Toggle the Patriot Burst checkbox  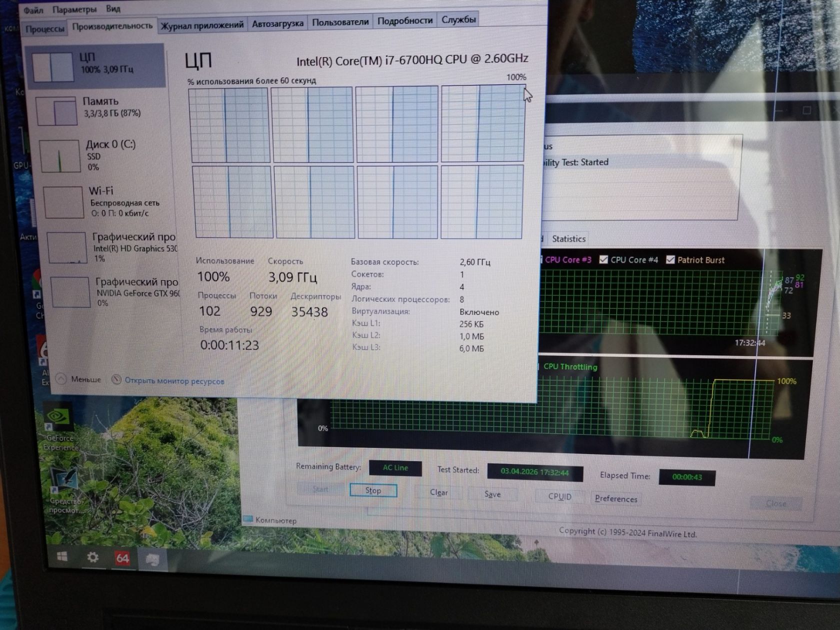pyautogui.click(x=670, y=259)
